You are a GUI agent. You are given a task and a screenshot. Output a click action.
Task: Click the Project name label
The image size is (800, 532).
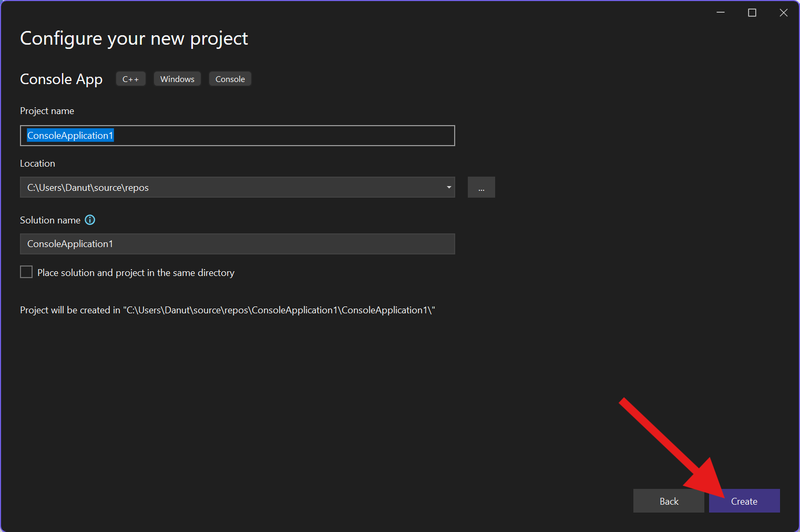47,111
